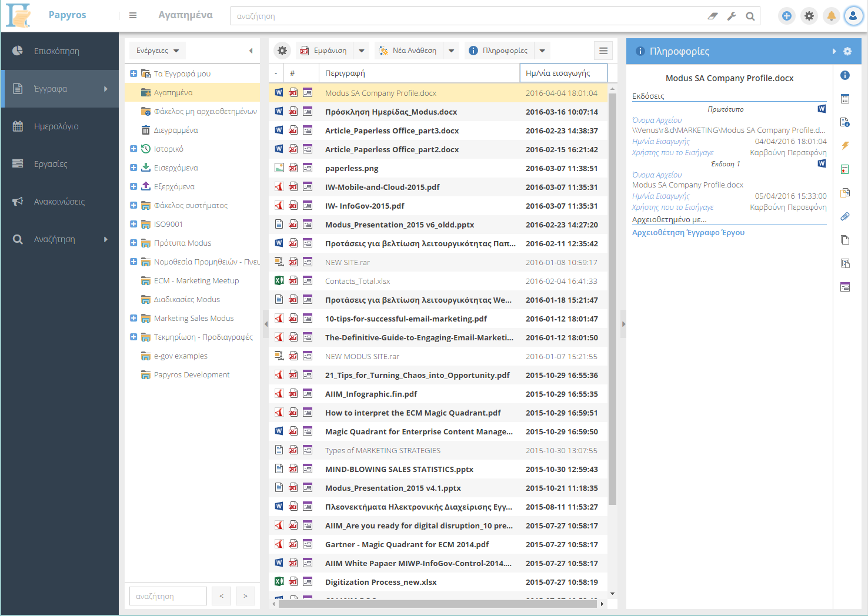Click the magnifier icon in the top search bar
The width and height of the screenshot is (868, 616).
750,16
